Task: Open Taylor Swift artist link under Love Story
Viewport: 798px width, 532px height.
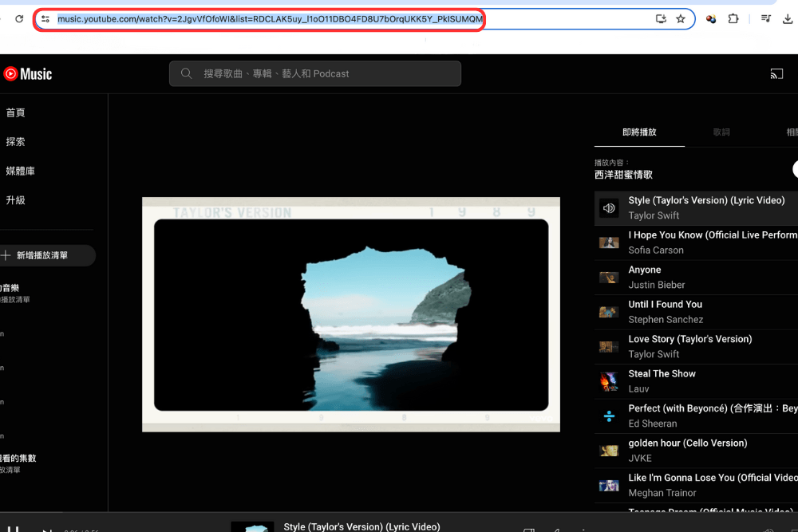Action: (654, 354)
